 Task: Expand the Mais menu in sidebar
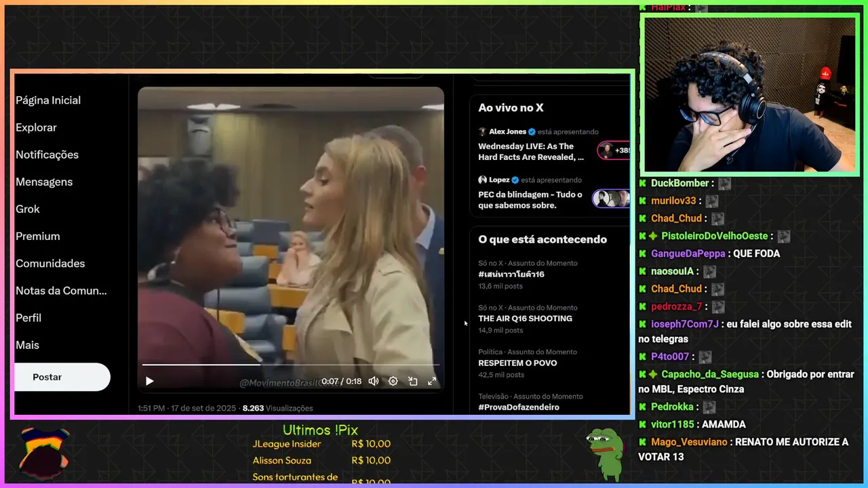(x=27, y=345)
